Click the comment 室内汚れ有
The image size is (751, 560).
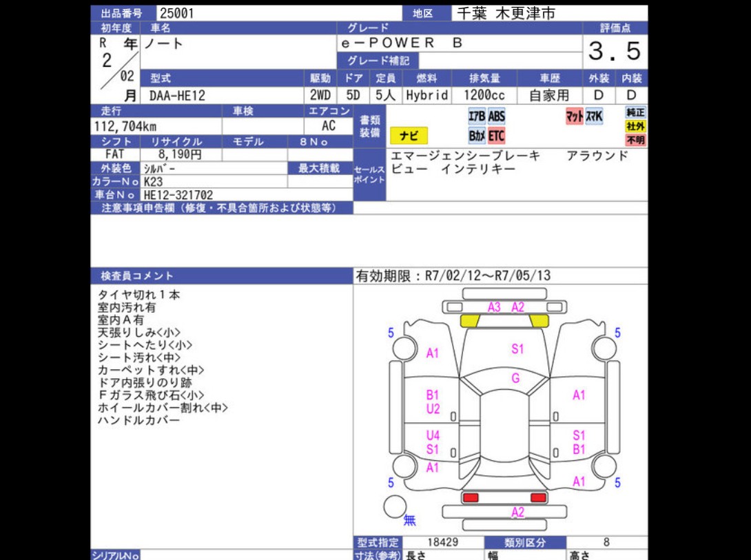pos(127,307)
